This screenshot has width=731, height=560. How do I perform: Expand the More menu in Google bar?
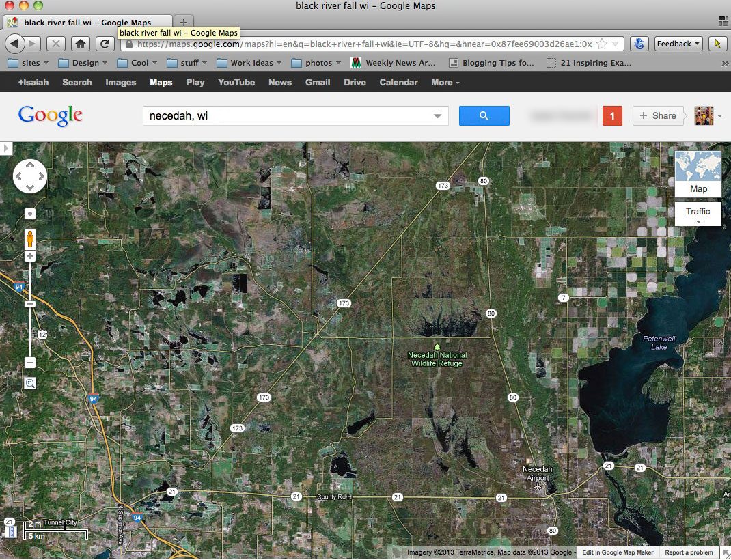pos(445,83)
